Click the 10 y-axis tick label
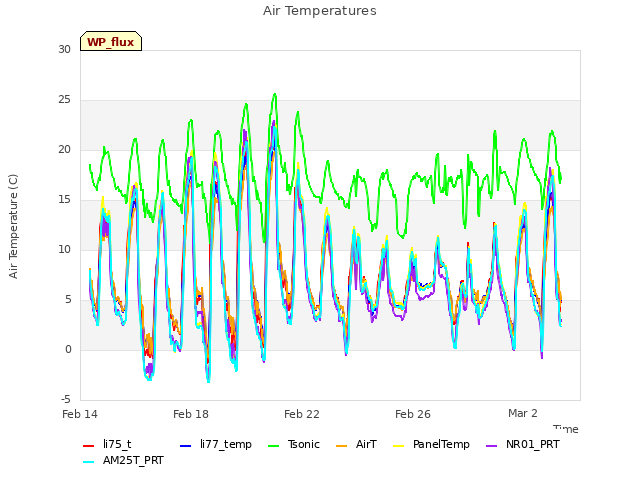 click(64, 249)
